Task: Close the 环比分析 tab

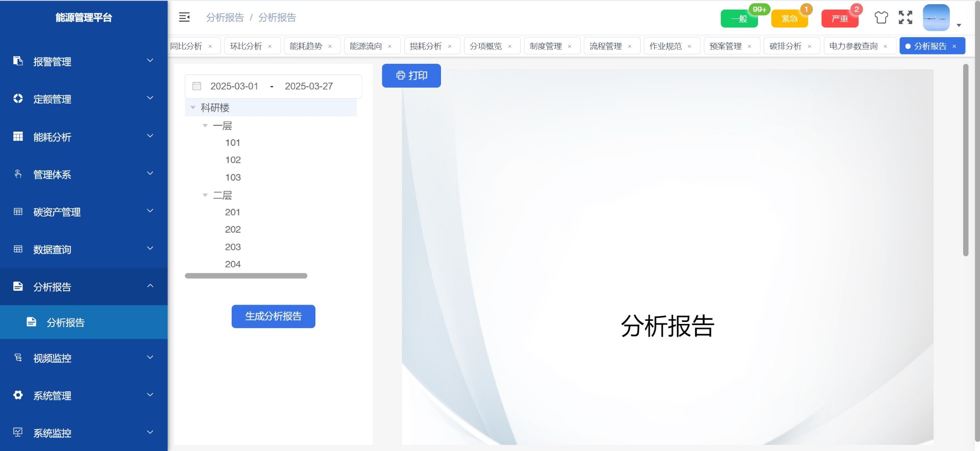Action: point(270,46)
